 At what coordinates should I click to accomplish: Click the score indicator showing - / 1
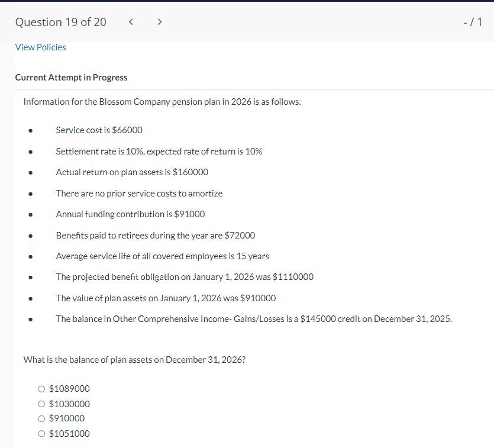473,21
